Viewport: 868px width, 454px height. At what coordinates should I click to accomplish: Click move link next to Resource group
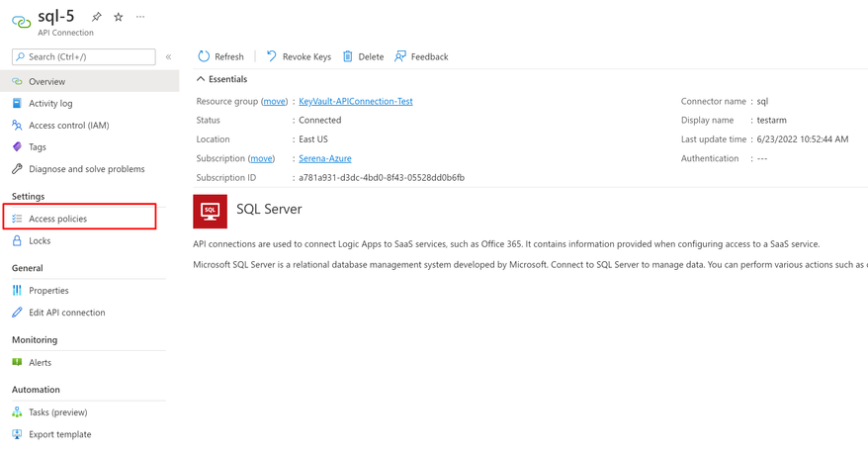pos(275,101)
